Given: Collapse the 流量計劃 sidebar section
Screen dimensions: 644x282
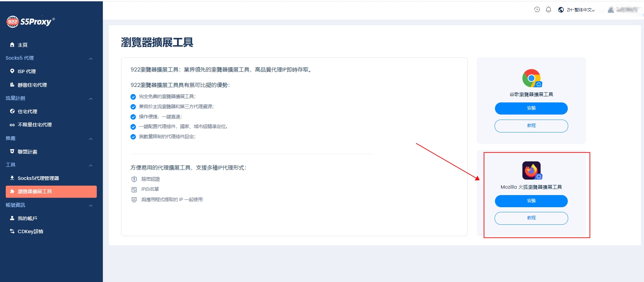Looking at the screenshot, I should [x=91, y=99].
